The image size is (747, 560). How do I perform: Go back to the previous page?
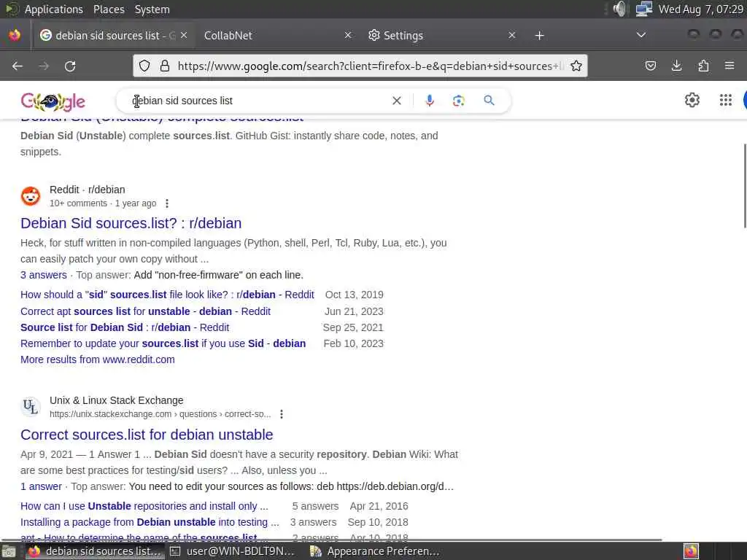18,66
